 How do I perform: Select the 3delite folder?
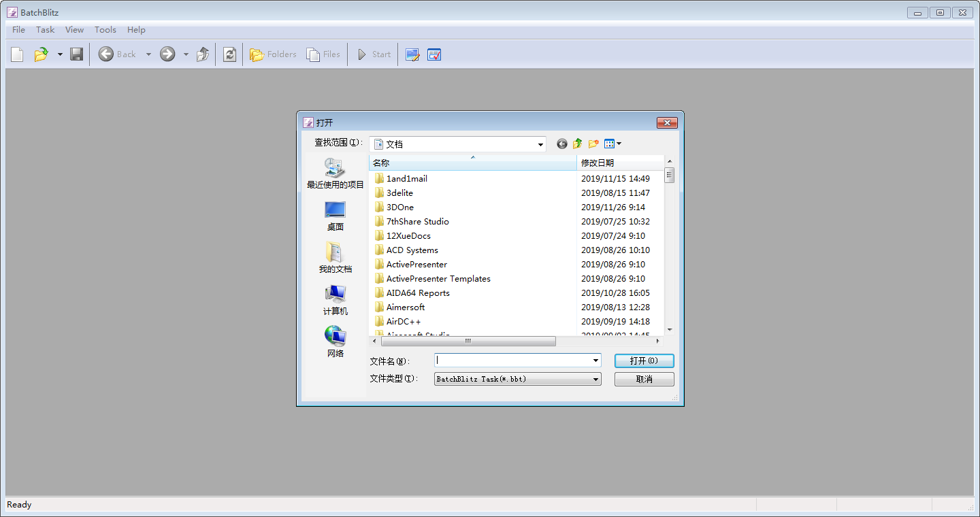[x=399, y=193]
